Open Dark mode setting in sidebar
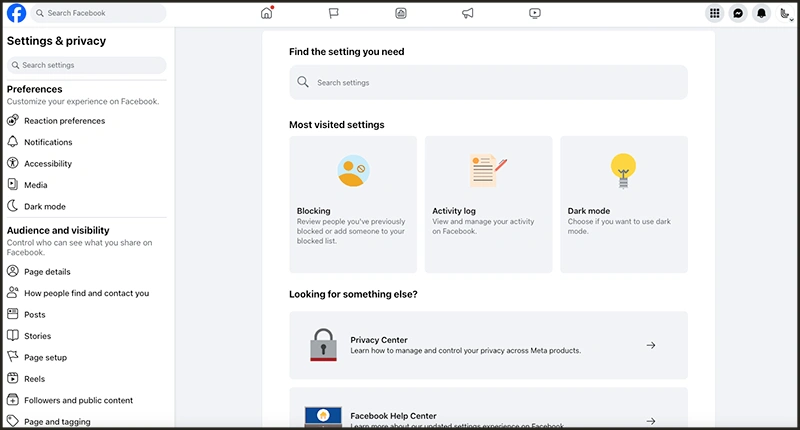The image size is (800, 430). tap(44, 206)
